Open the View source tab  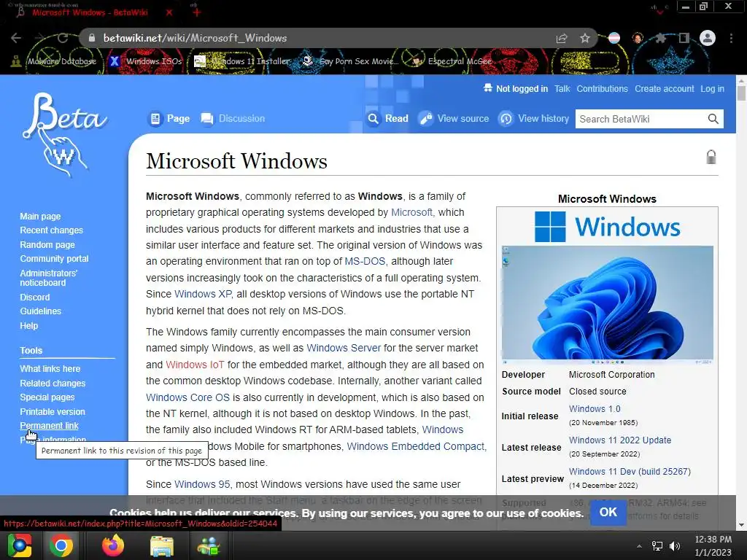coord(454,119)
